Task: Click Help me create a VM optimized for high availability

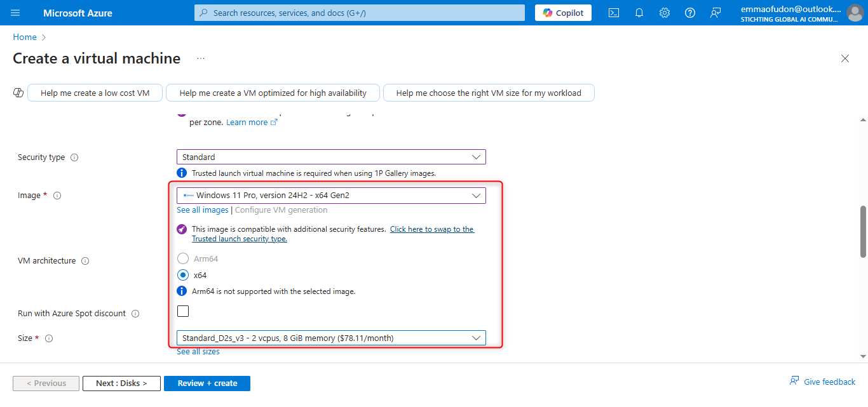Action: pos(273,93)
